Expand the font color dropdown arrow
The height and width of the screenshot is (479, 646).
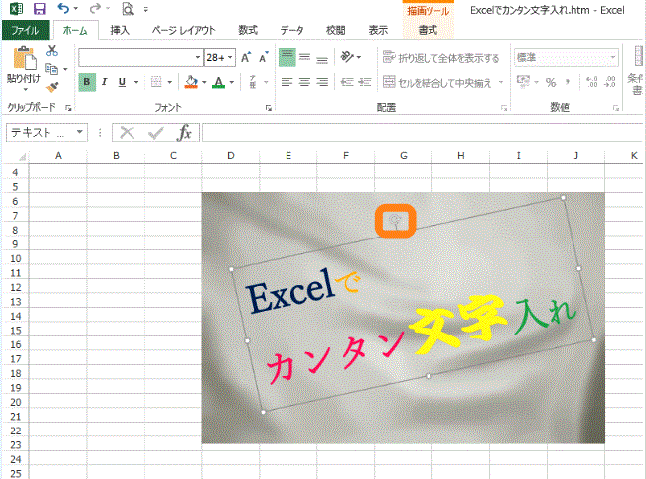click(232, 82)
